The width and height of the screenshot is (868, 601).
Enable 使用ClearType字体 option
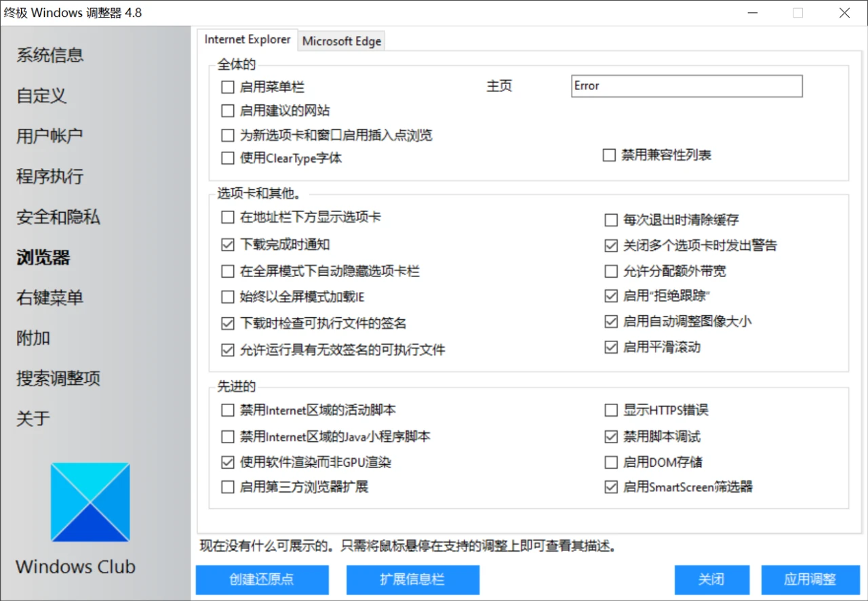click(228, 159)
